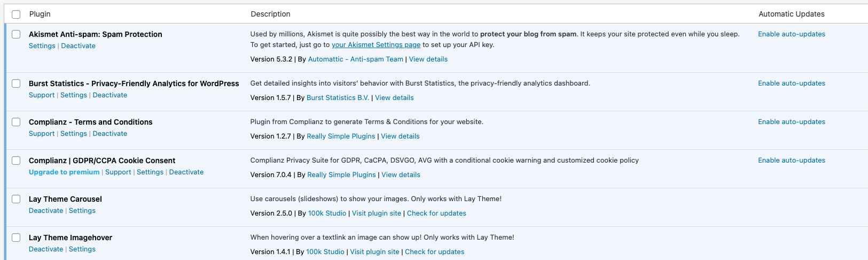Mark the Complianz GDPR/CCPA Cookie Consent checkbox

16,160
